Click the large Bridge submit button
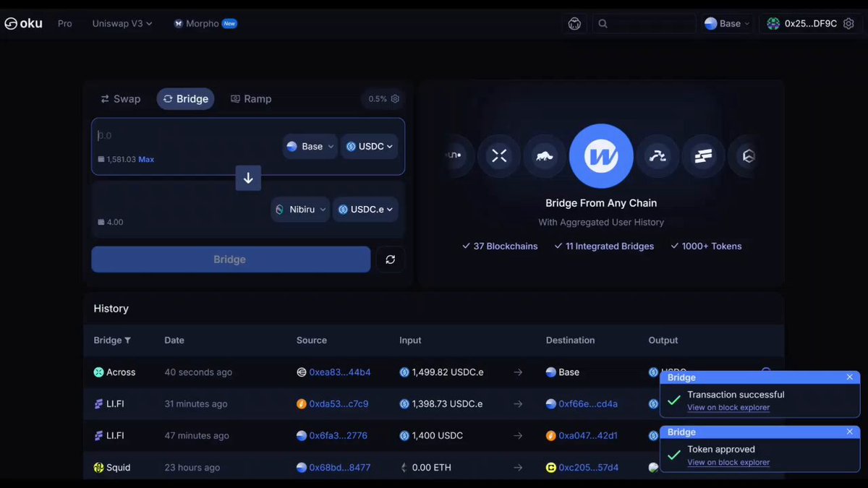The width and height of the screenshot is (868, 488). tap(231, 260)
